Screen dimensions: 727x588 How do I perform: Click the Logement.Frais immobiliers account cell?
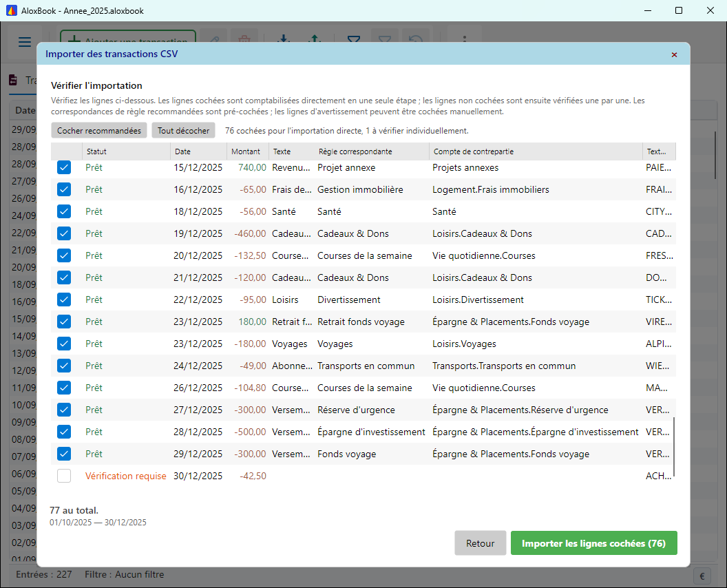(x=491, y=189)
